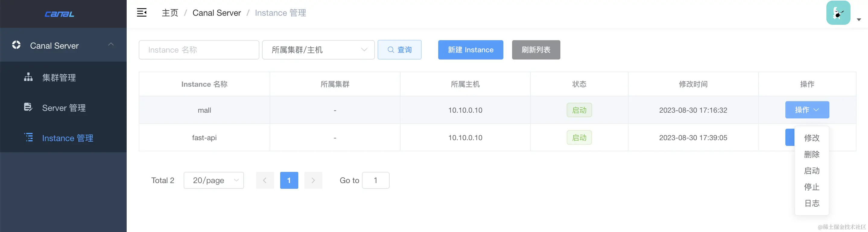Choose 日志 from the action menu
This screenshot has height=232, width=868.
[x=812, y=203]
